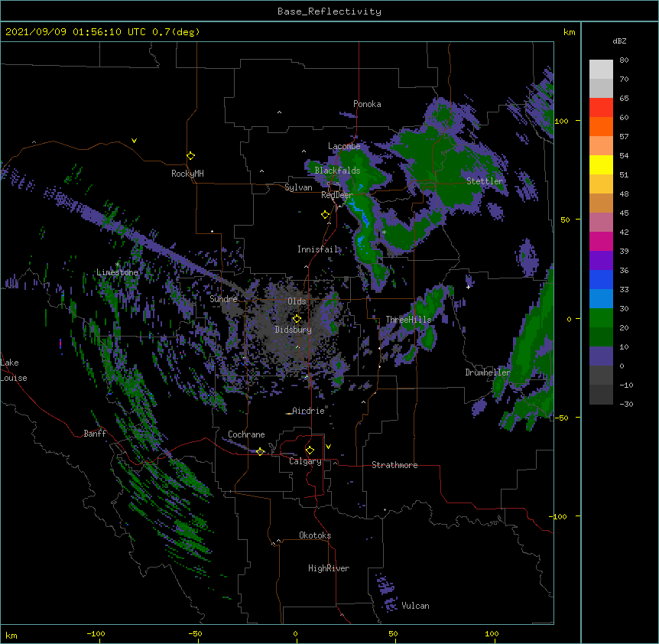This screenshot has height=644, width=659.
Task: Click the Banff town label
Action: point(95,434)
